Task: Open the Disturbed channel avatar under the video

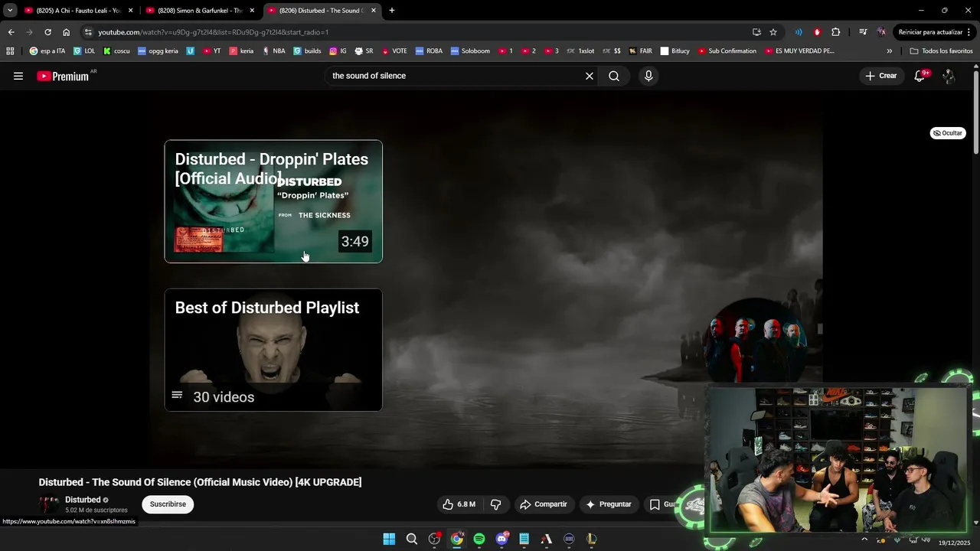Action: (x=49, y=505)
